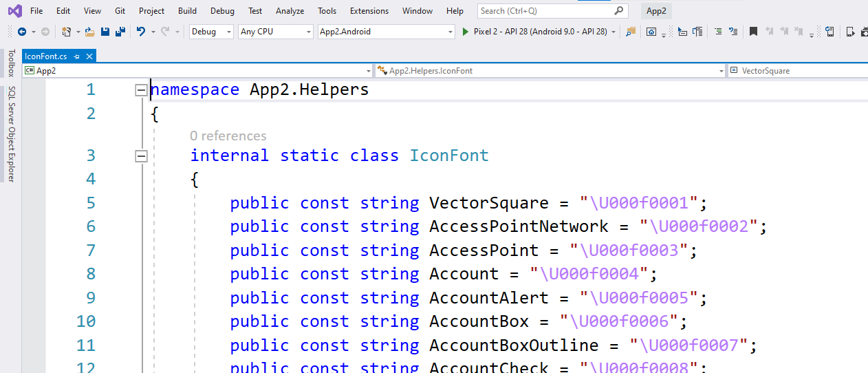Screen dimensions: 868x373
Task: Open the New Project dropdown arrow
Action: click(78, 32)
